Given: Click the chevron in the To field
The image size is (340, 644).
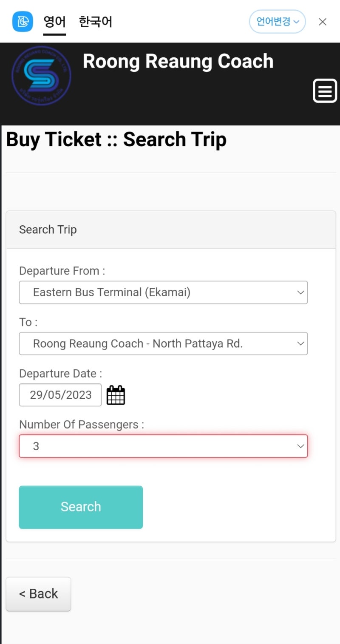Looking at the screenshot, I should click(x=300, y=343).
